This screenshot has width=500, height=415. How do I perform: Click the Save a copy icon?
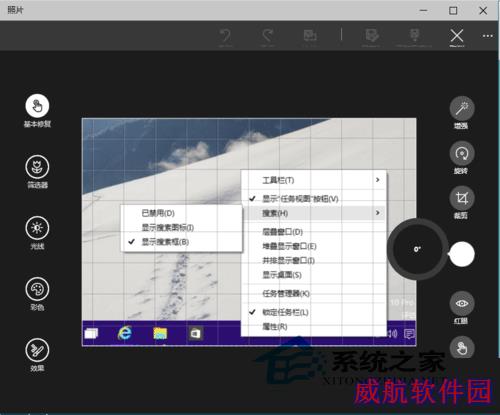tap(371, 35)
